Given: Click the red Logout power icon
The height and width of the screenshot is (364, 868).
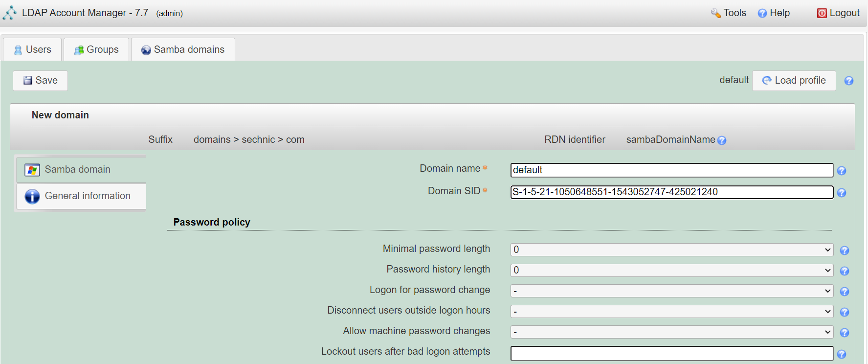Looking at the screenshot, I should pyautogui.click(x=822, y=13).
